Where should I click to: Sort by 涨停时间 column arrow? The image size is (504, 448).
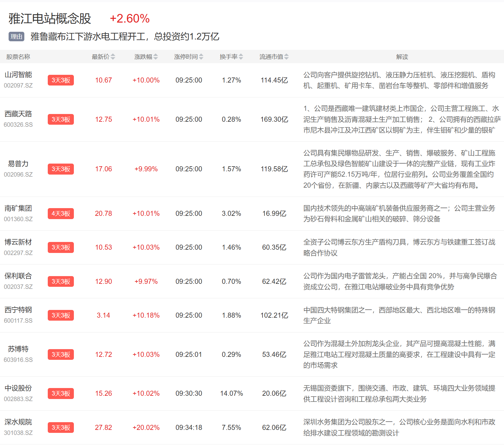pyautogui.click(x=201, y=57)
